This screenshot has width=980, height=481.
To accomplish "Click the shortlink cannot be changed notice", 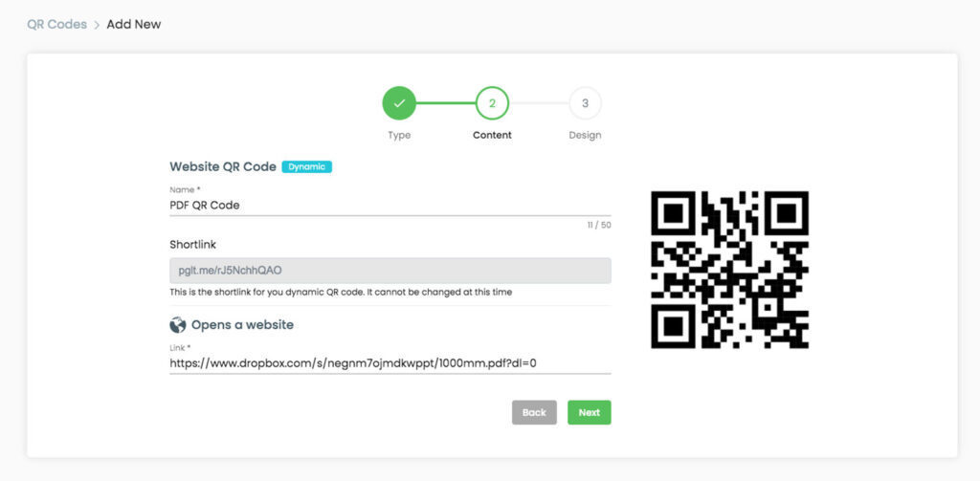I will [x=341, y=292].
